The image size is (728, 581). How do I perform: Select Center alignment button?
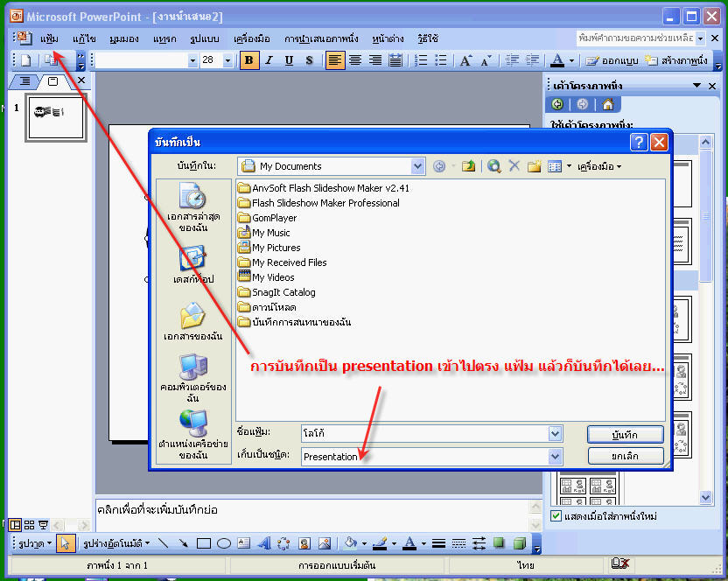coord(355,60)
